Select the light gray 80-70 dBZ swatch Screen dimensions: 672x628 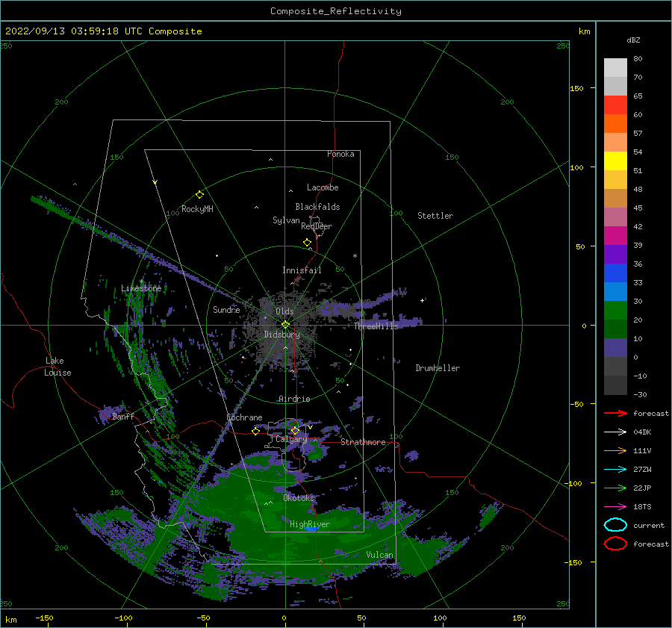coord(615,68)
